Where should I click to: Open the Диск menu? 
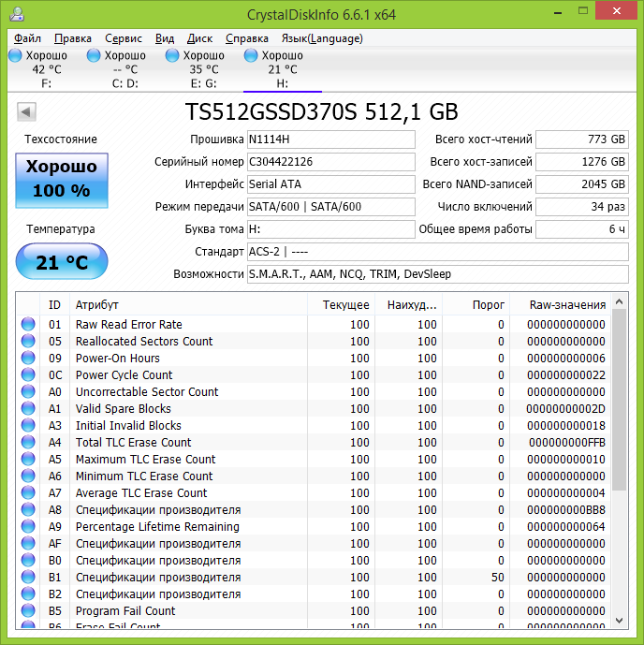tap(200, 38)
